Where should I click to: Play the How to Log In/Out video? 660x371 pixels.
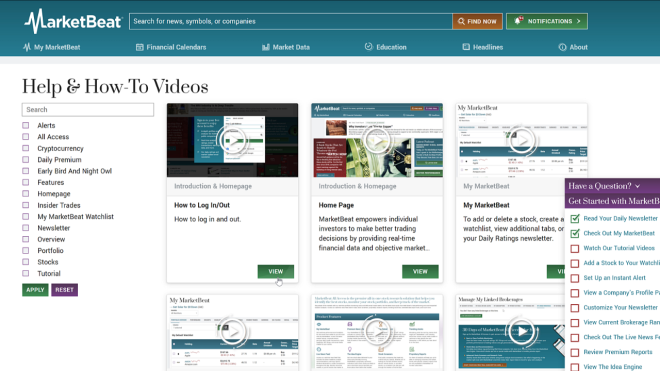[x=232, y=140]
